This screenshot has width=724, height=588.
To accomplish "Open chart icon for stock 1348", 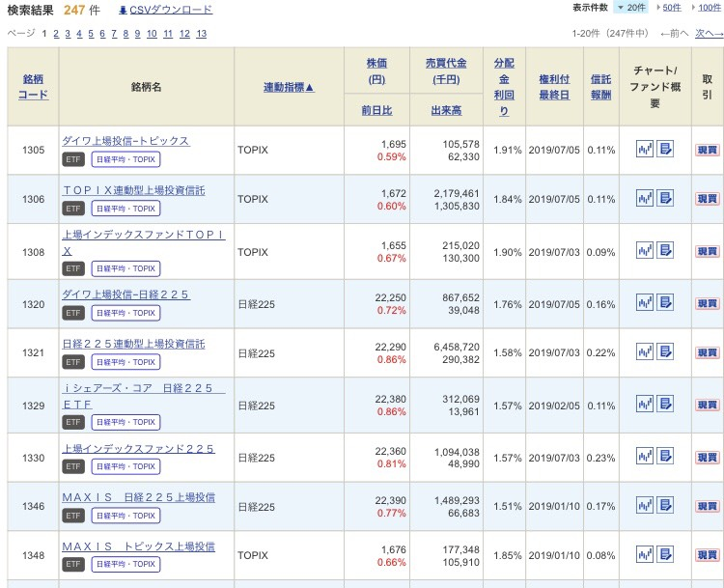I will [645, 555].
